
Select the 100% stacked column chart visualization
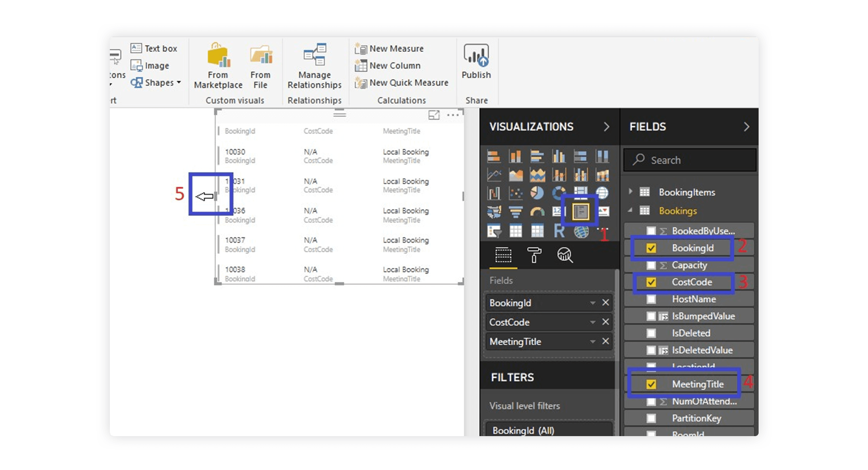tap(602, 156)
